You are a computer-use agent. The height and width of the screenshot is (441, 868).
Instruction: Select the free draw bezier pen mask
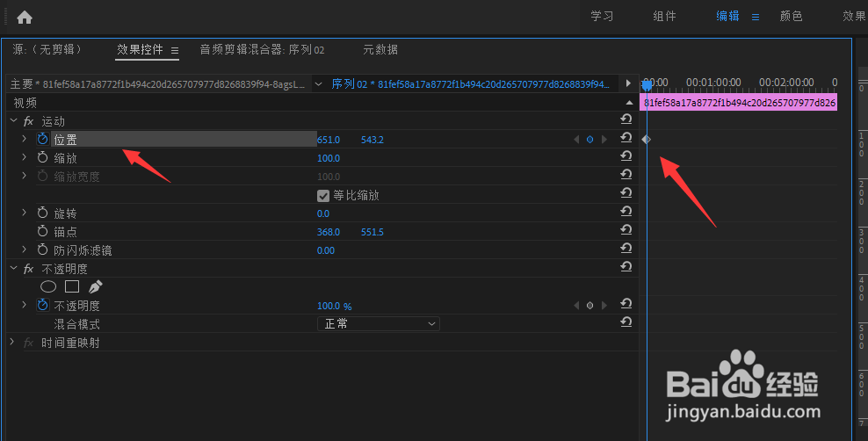click(x=95, y=286)
